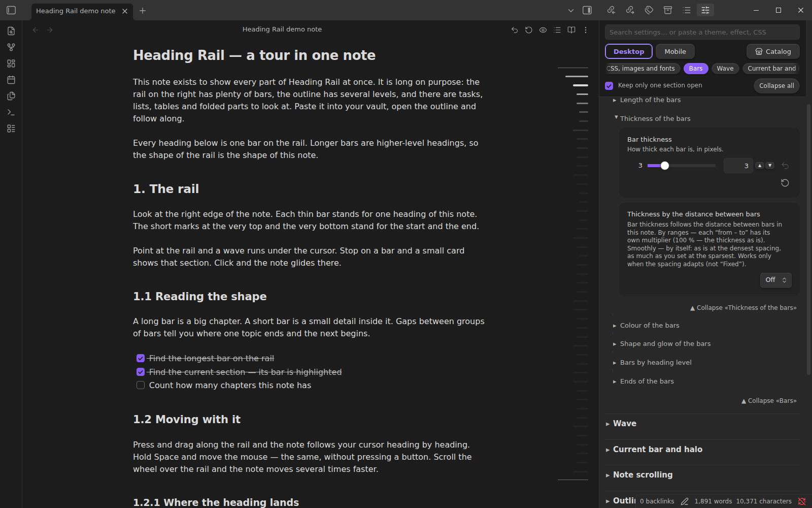
Task: Click the Bar thickness slider handle
Action: [x=665, y=166]
